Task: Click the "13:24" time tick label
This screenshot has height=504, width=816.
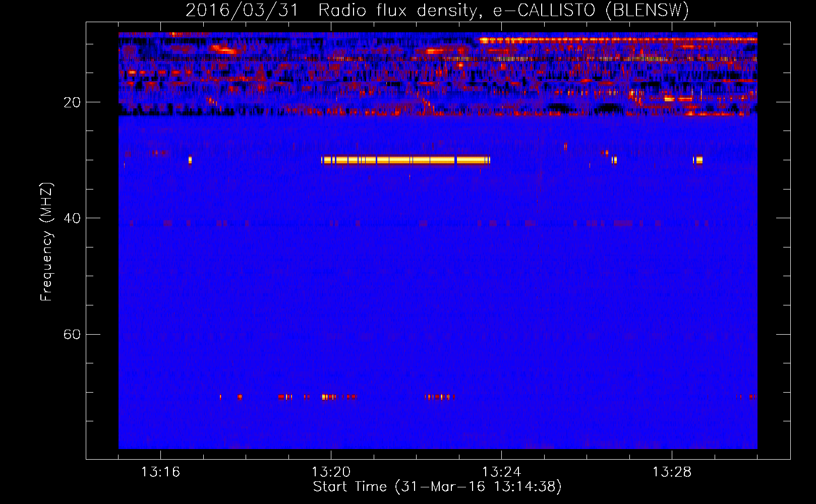Action: point(501,472)
